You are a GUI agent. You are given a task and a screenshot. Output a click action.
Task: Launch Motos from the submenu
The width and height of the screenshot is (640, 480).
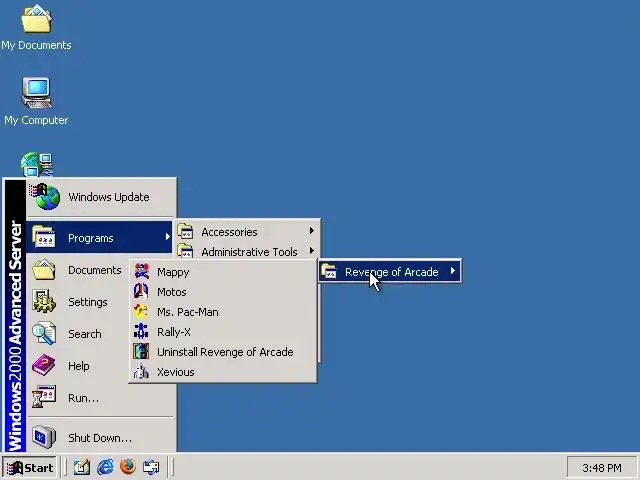223,292
